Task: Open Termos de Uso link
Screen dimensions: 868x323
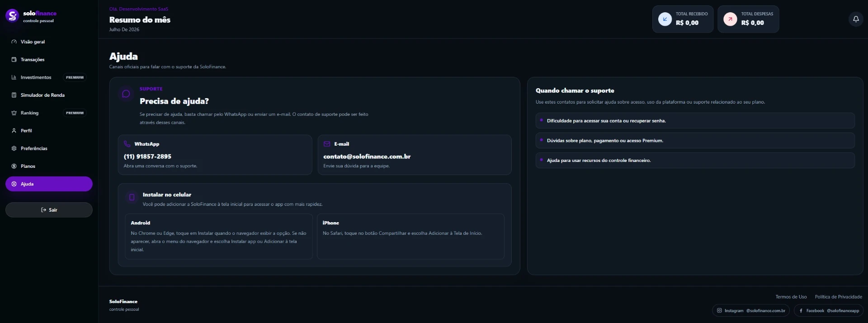Action: click(791, 297)
